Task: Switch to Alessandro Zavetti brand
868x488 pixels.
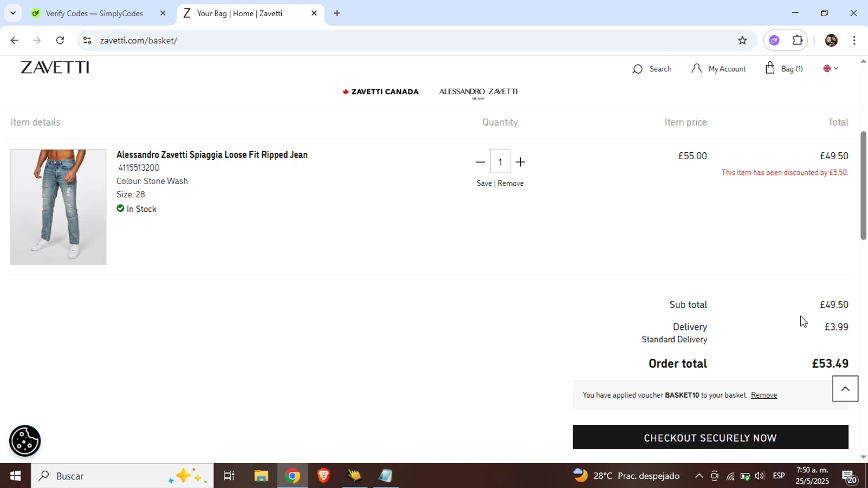Action: 478,93
